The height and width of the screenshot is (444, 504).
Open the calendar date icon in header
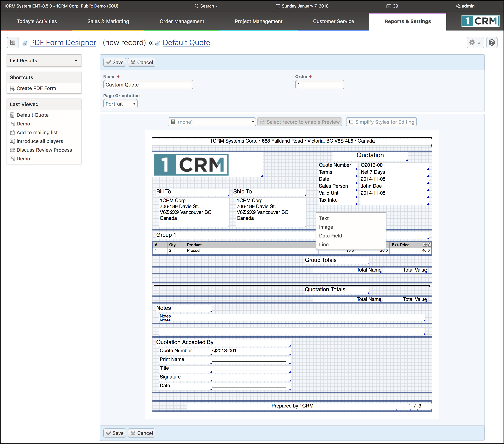278,6
